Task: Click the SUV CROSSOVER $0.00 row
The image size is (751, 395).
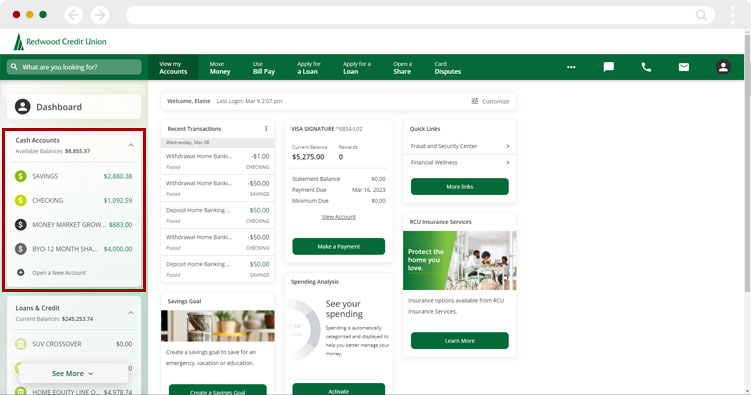Action: tap(74, 344)
